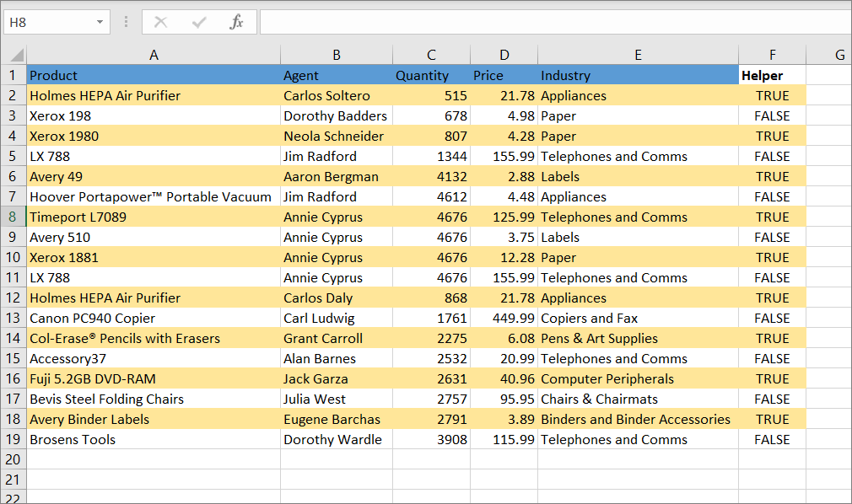Click the Cancel X icon in formula bar
852x504 pixels.
(160, 22)
